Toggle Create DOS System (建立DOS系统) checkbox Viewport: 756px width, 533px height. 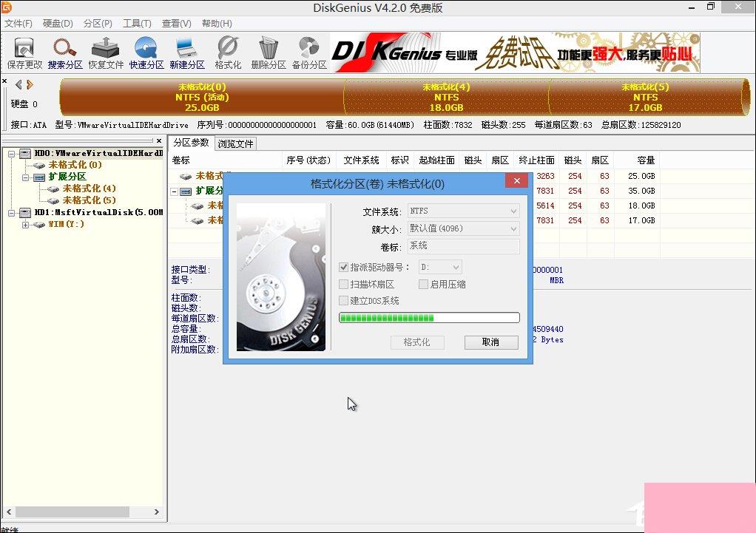(343, 301)
